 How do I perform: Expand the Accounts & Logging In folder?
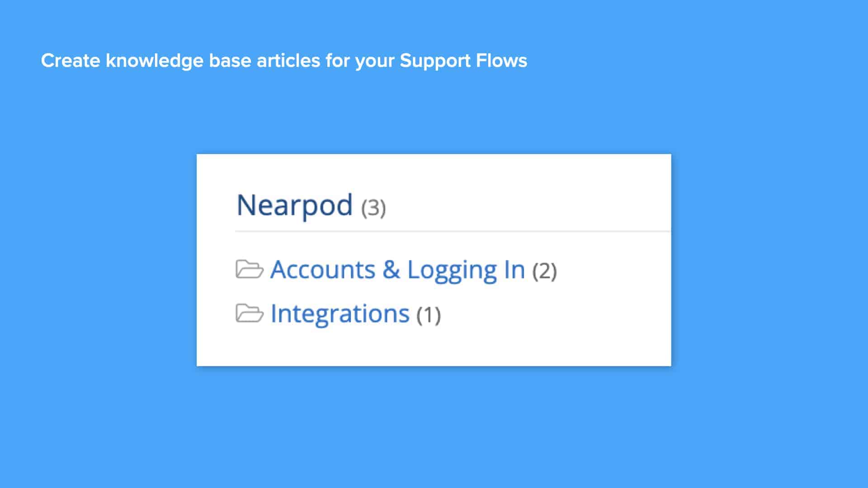397,270
